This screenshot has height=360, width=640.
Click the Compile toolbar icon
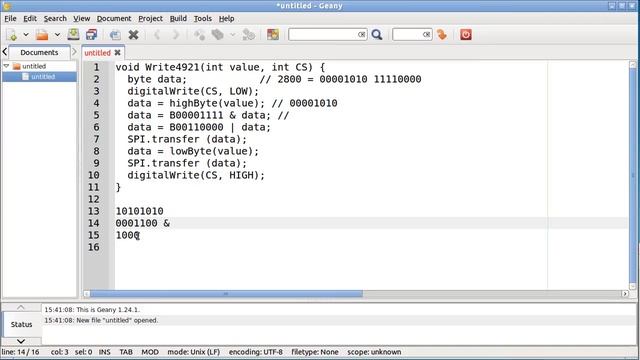tap(199, 35)
